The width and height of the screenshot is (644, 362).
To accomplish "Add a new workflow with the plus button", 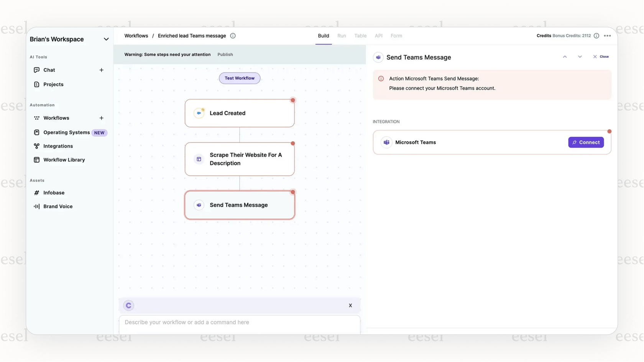I will click(x=101, y=118).
